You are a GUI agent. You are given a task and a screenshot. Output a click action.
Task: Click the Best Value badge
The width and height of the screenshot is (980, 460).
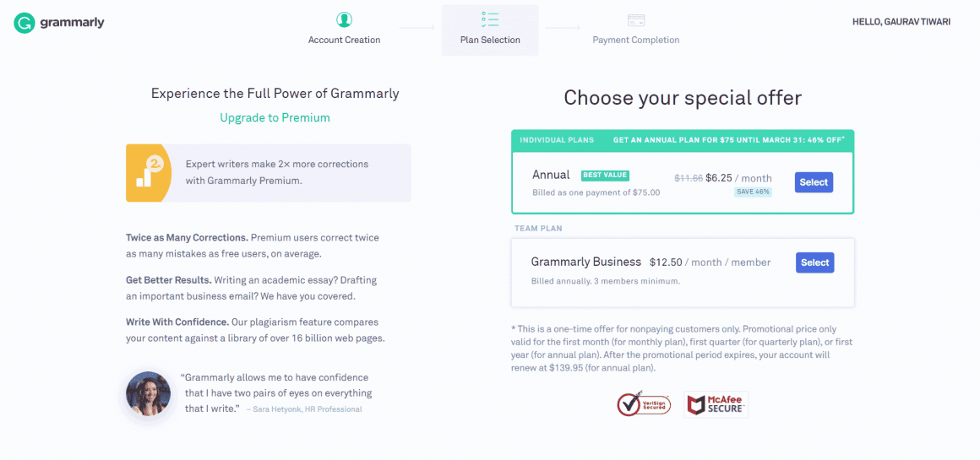605,176
